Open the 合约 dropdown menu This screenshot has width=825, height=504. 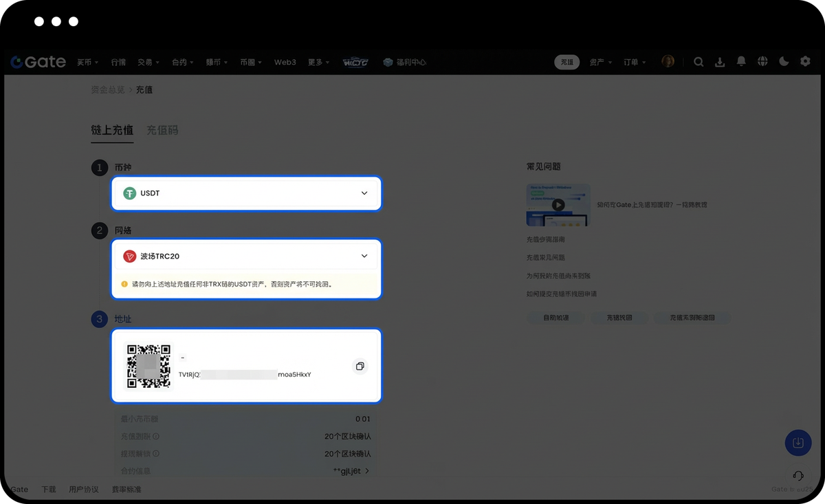click(183, 62)
